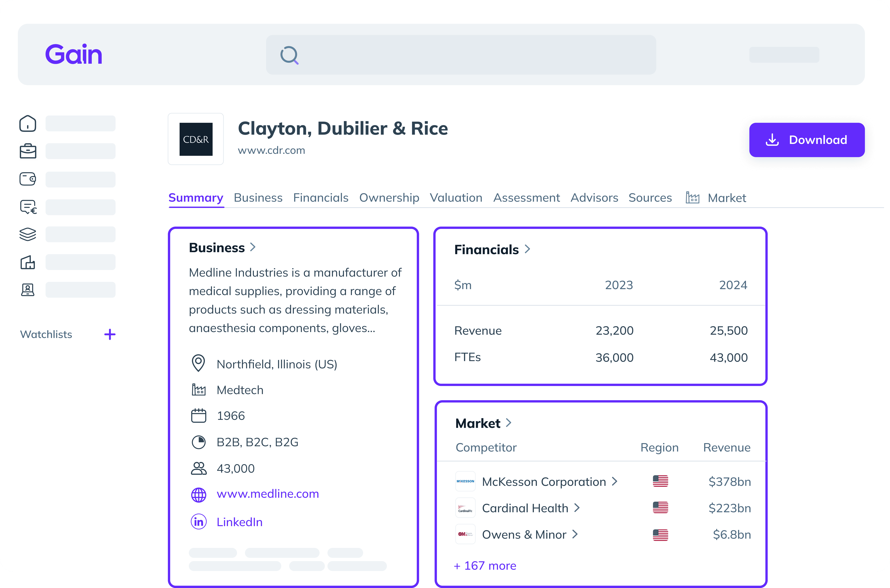The height and width of the screenshot is (588, 890).
Task: Click the LinkedIn logo icon
Action: [198, 522]
